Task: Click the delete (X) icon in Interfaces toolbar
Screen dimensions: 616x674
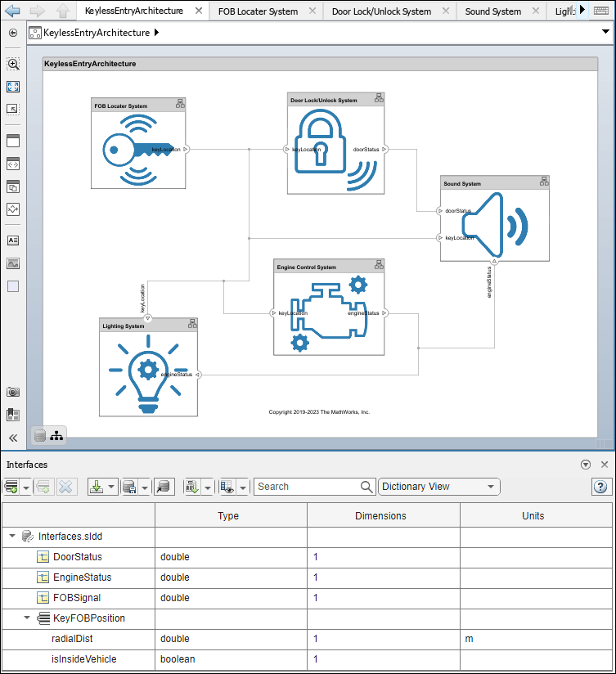Action: 65,487
